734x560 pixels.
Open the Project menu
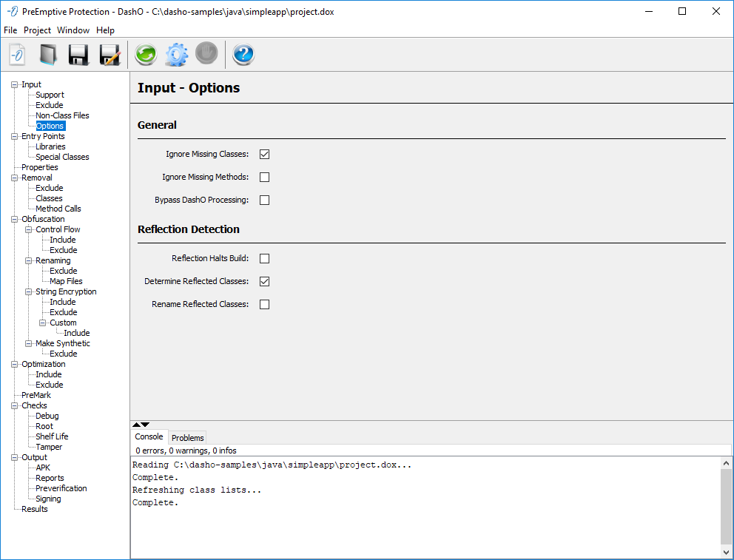click(x=37, y=30)
